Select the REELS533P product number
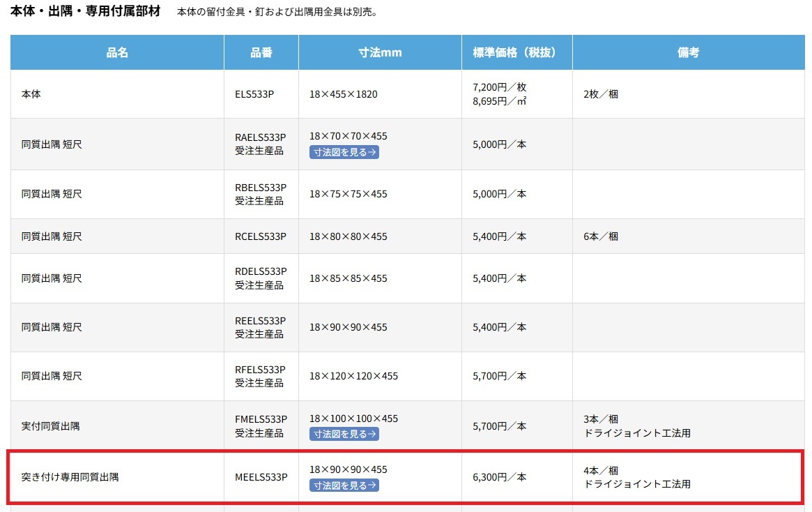Viewport: 812px width, 512px height. click(x=261, y=321)
